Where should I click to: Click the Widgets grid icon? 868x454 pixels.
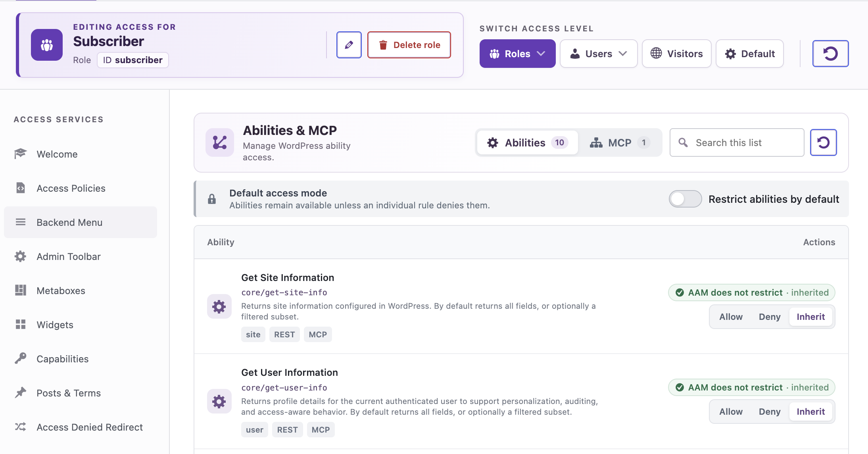coord(20,324)
